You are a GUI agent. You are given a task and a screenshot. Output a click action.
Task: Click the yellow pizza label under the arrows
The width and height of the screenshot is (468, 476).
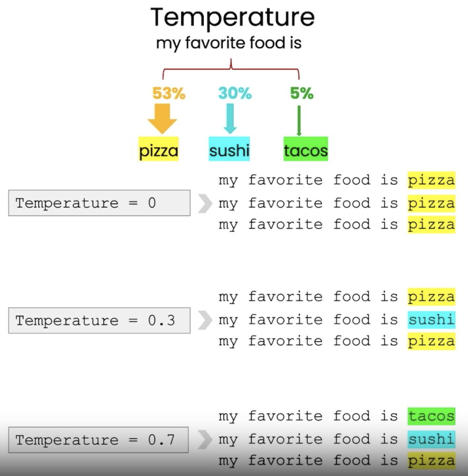[159, 149]
